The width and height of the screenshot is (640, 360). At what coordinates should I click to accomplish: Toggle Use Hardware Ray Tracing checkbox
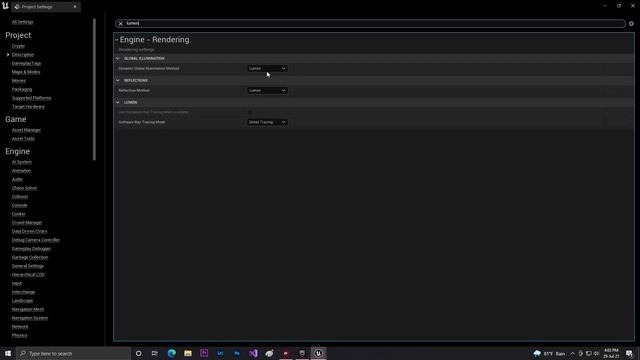(x=250, y=112)
